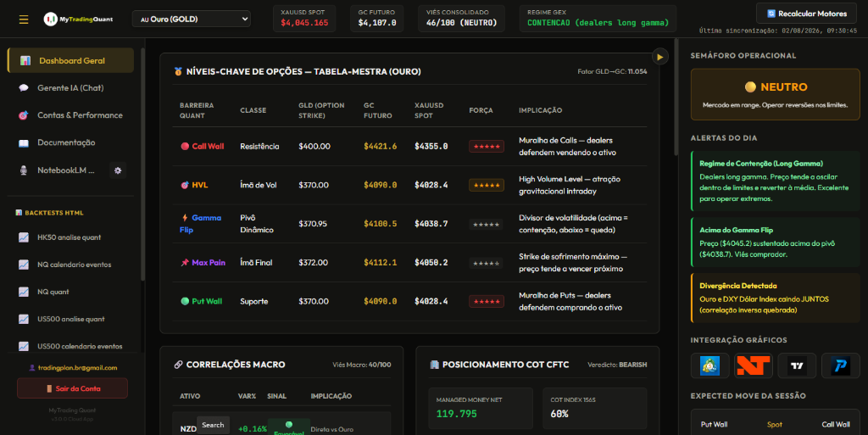Click the NQ quant chart icon
Viewport: 868px width, 435px height.
point(24,292)
